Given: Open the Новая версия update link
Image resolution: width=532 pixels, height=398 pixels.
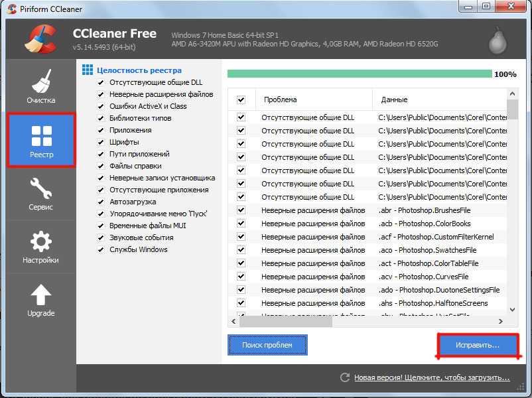Looking at the screenshot, I should click(x=431, y=377).
